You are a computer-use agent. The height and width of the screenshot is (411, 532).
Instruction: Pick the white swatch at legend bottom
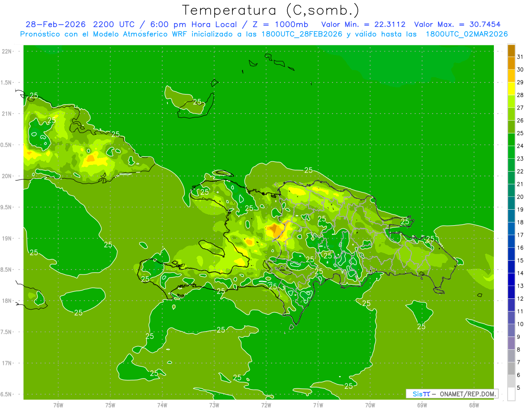(x=511, y=394)
